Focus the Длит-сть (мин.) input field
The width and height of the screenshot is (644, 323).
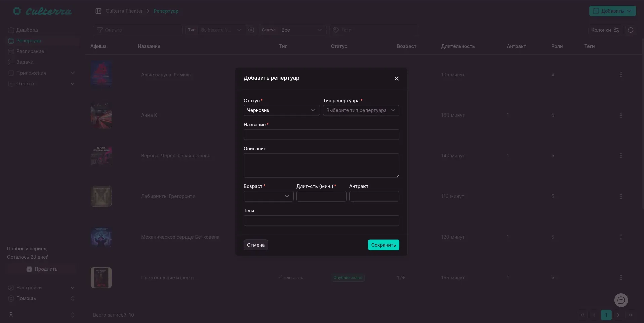(321, 196)
